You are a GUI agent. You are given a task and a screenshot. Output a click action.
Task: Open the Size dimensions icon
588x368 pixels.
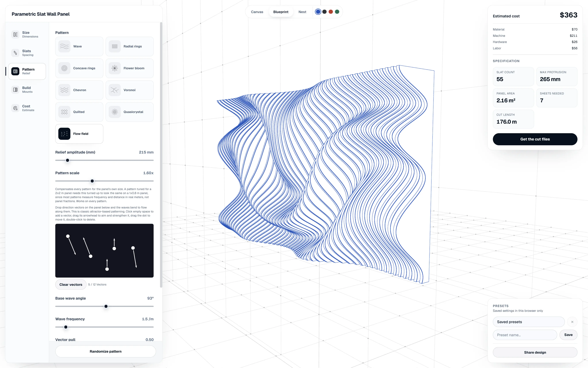point(15,34)
